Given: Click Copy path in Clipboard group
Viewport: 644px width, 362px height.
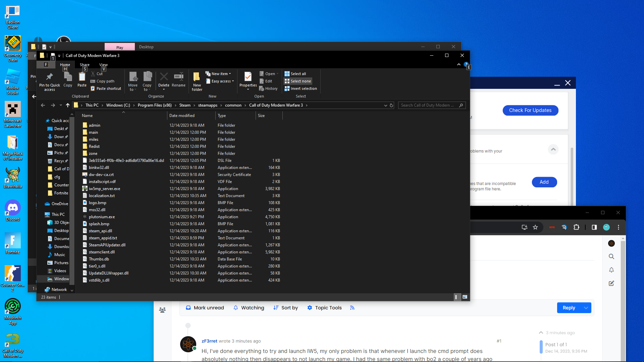Looking at the screenshot, I should point(102,81).
